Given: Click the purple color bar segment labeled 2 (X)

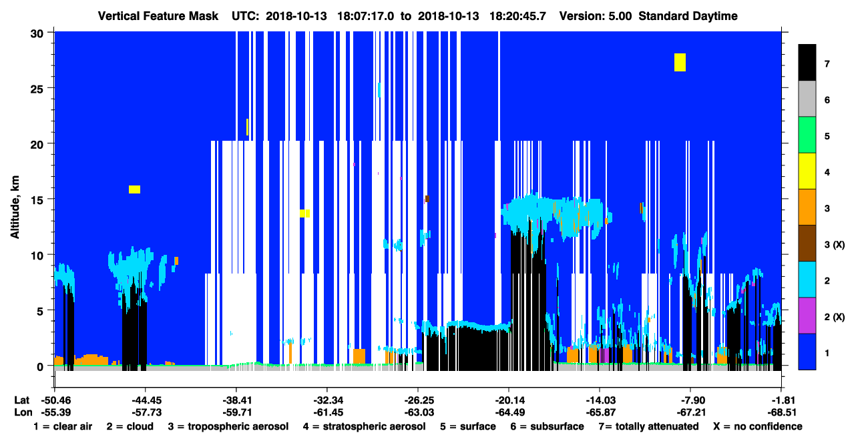Looking at the screenshot, I should point(807,315).
